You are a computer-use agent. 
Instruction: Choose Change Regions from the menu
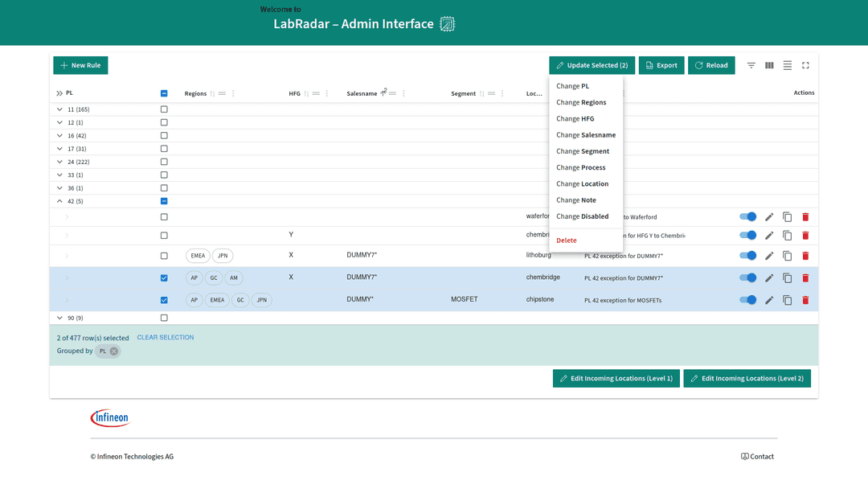[586, 102]
